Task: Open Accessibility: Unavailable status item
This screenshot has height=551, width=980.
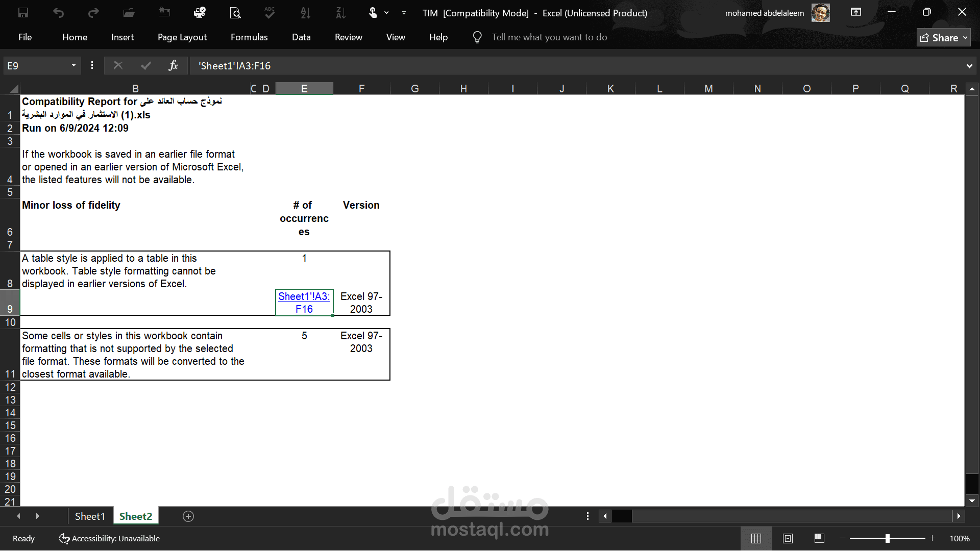Action: click(109, 539)
